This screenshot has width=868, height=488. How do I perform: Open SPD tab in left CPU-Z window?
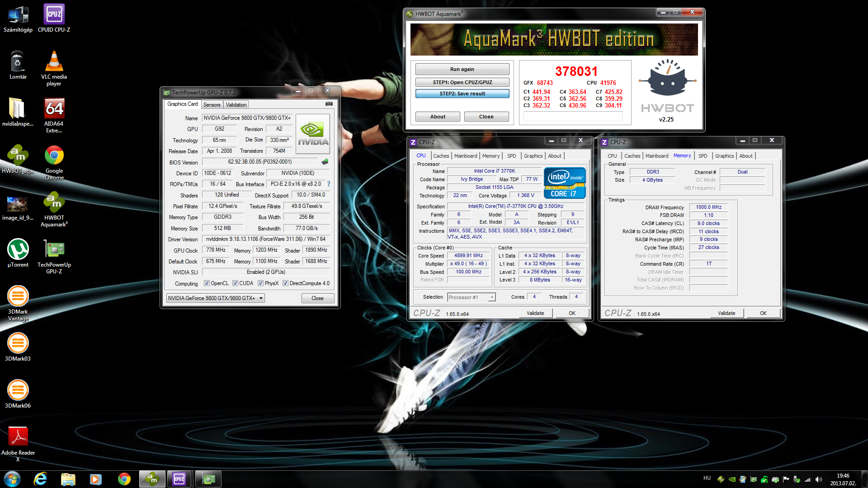point(511,156)
